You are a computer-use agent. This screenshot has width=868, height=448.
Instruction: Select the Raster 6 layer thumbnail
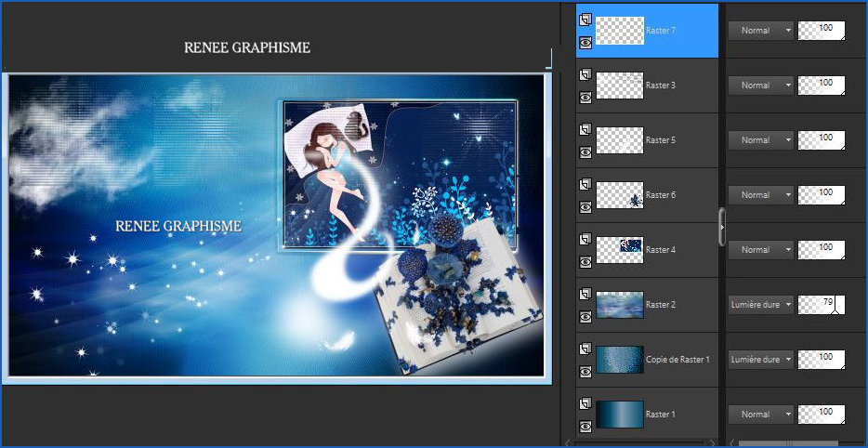620,195
